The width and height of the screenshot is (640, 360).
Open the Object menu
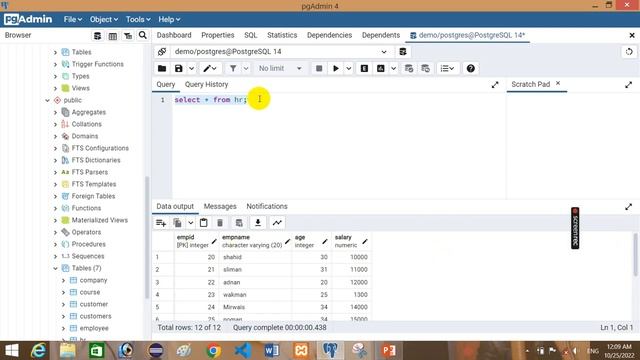104,19
